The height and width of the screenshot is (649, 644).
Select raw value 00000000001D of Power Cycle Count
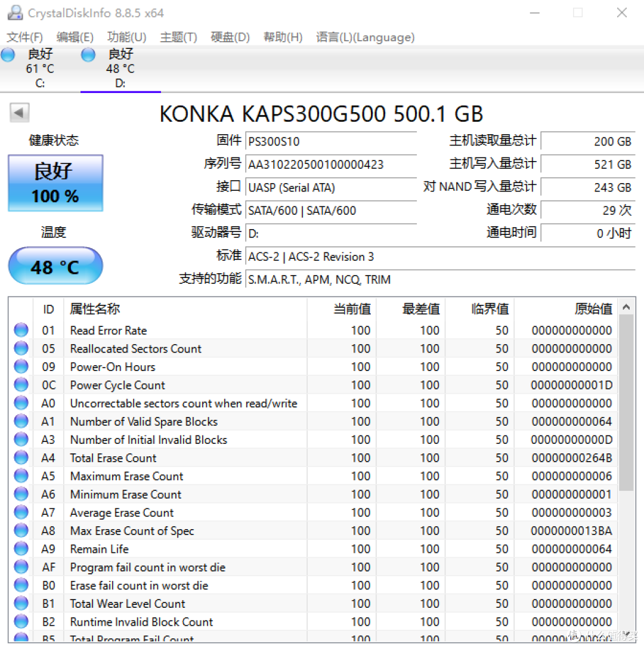pos(572,385)
